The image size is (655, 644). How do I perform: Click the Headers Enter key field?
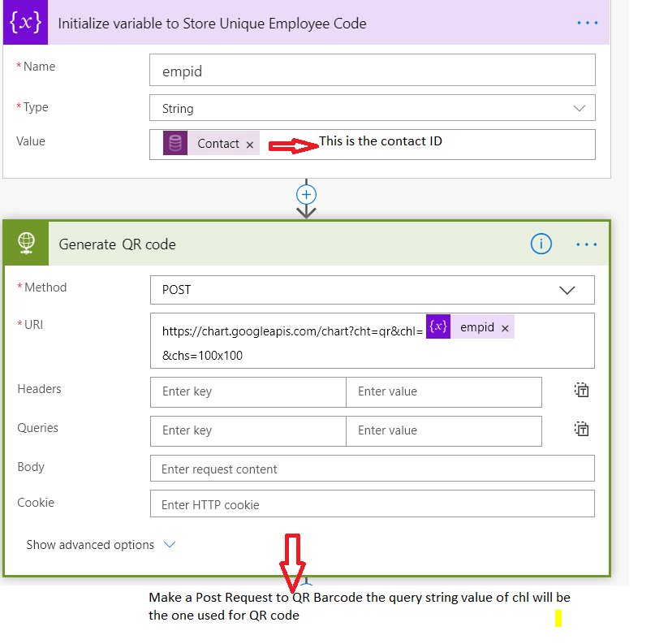pos(248,392)
